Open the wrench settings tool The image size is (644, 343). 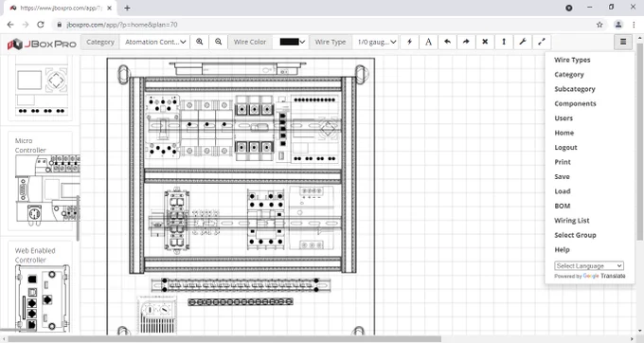click(x=523, y=42)
